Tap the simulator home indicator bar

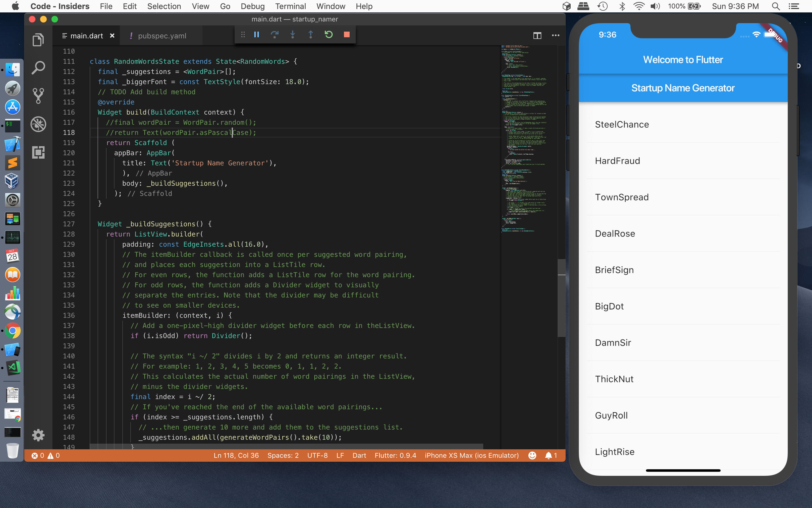pos(683,470)
